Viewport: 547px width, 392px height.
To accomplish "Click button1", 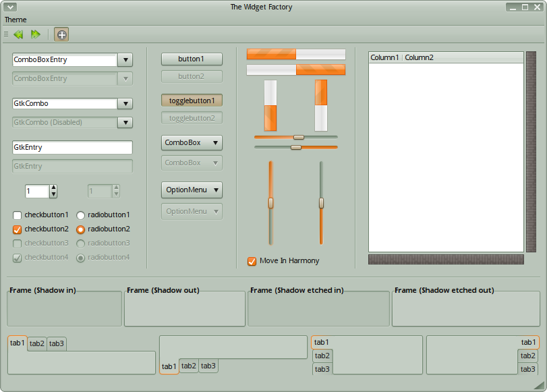I will [x=192, y=59].
